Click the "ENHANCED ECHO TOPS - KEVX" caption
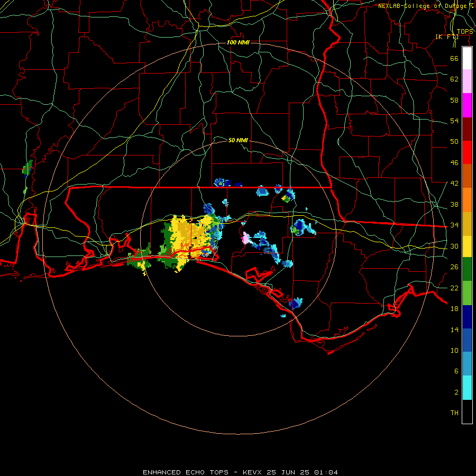The width and height of the screenshot is (476, 476). coord(203,472)
